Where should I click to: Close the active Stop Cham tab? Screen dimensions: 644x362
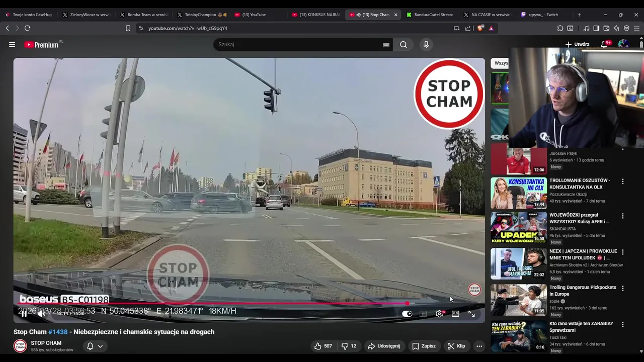point(395,15)
